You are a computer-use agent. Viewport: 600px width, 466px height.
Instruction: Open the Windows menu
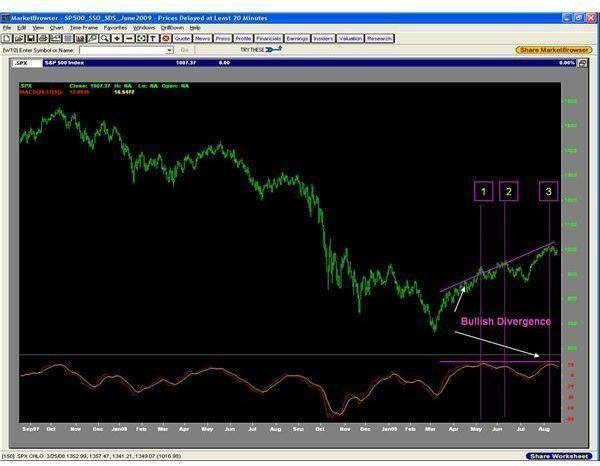tap(144, 28)
